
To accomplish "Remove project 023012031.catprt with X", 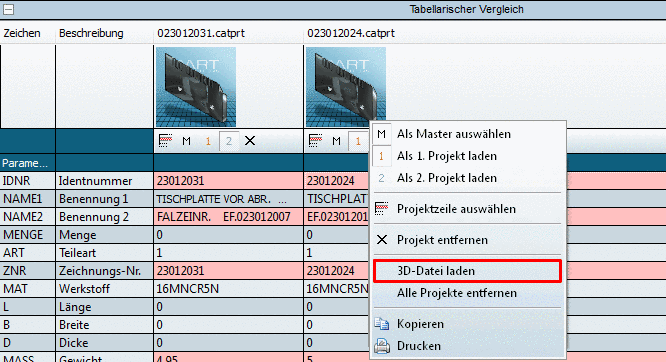I will tap(250, 141).
